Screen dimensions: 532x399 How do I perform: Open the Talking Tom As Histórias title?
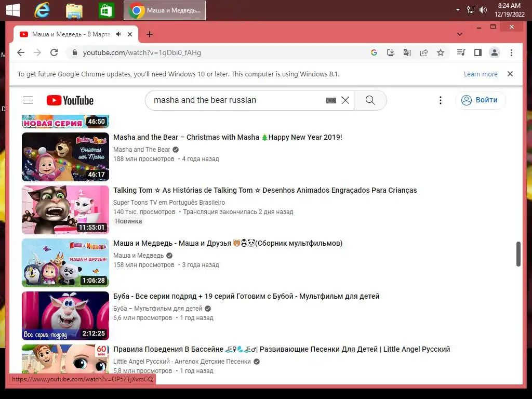tap(265, 190)
